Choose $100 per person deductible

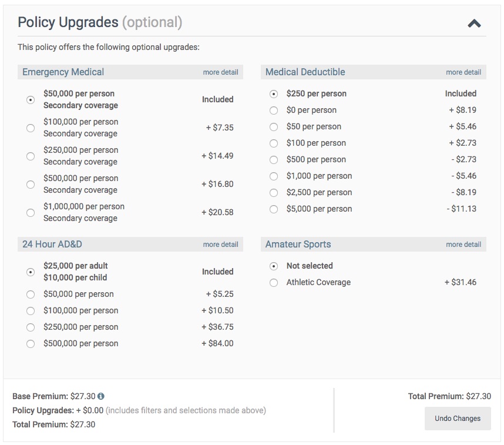point(274,143)
